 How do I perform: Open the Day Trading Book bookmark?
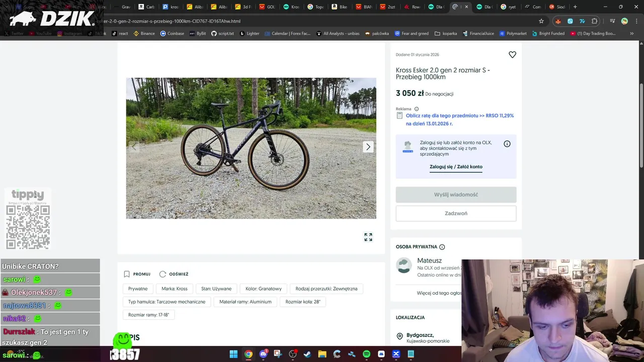(x=593, y=33)
